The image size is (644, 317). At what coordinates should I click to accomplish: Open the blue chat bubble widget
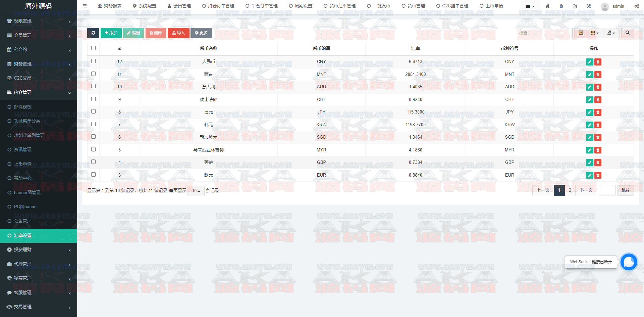tap(629, 262)
